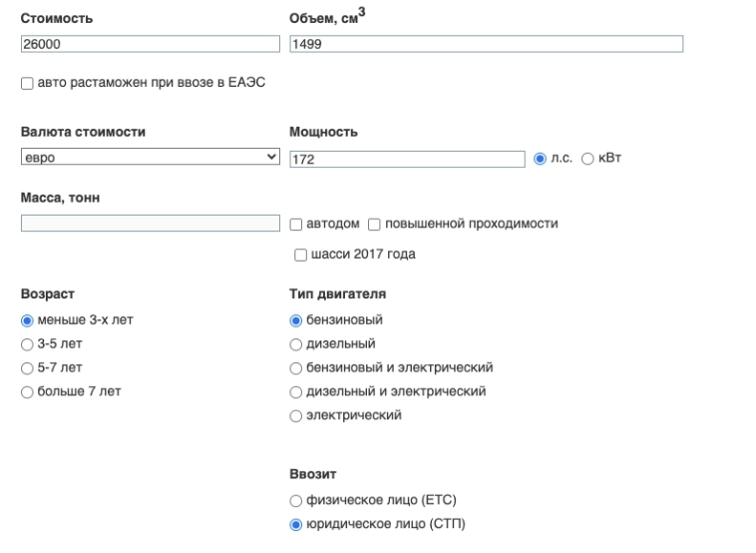Enable авто растаможен при ввозе в ЕАЭС
The width and height of the screenshot is (756, 553).
tap(27, 85)
